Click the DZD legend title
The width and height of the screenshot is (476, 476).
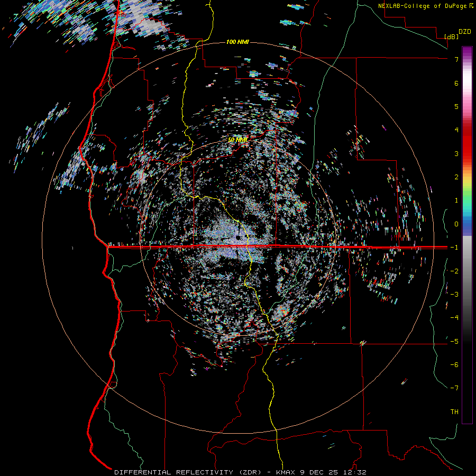(464, 32)
